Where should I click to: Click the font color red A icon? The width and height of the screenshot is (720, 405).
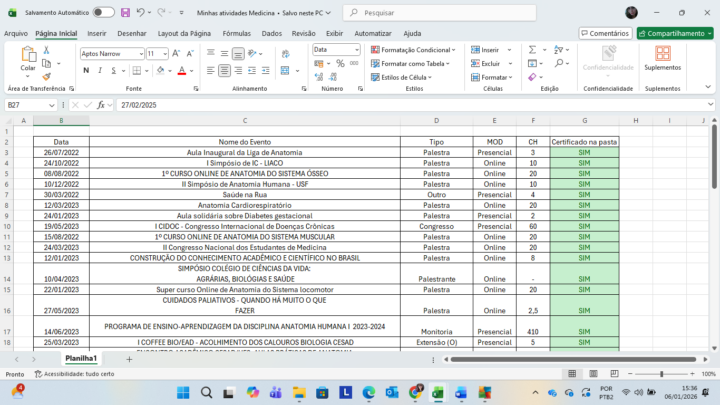click(x=182, y=70)
